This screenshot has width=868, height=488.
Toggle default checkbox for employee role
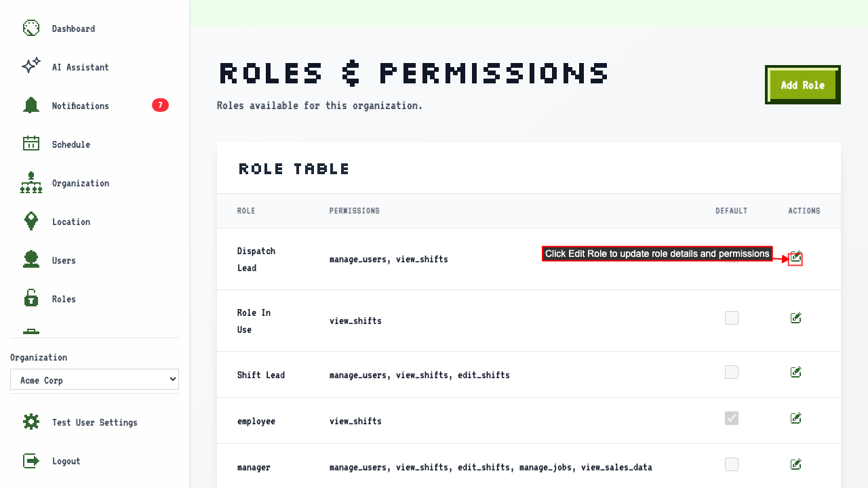click(732, 418)
